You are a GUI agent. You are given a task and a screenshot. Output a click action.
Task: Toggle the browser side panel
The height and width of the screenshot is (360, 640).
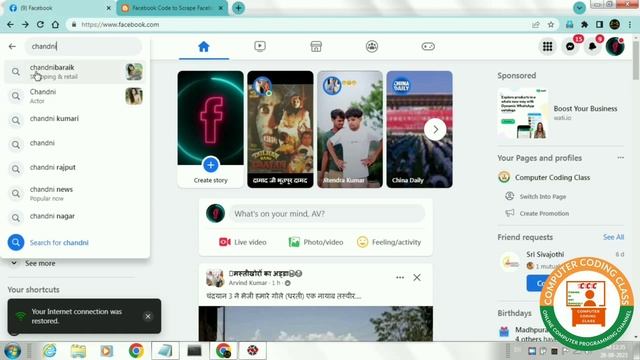point(599,24)
